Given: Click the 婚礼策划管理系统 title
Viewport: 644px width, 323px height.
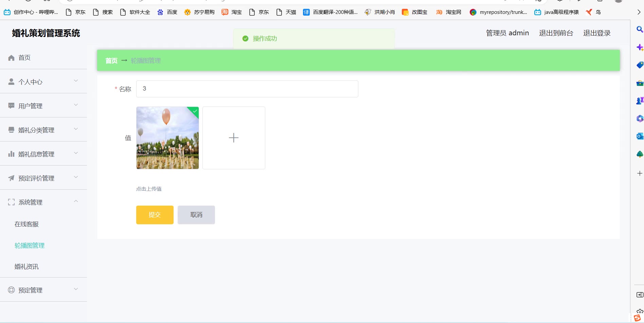Looking at the screenshot, I should [x=46, y=33].
